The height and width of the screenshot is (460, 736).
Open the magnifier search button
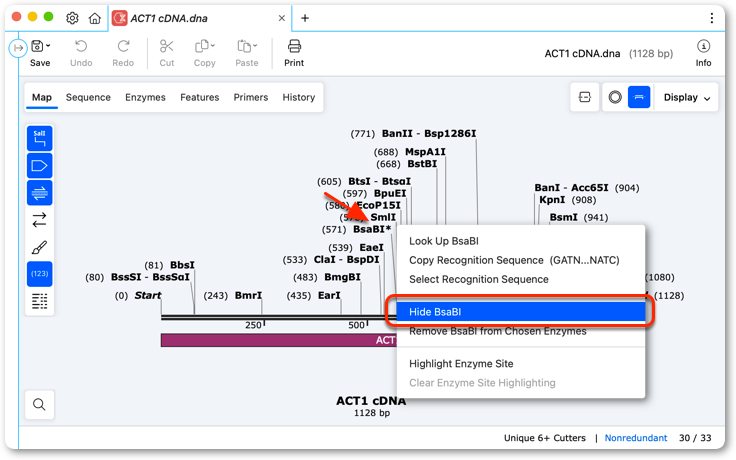pyautogui.click(x=39, y=404)
